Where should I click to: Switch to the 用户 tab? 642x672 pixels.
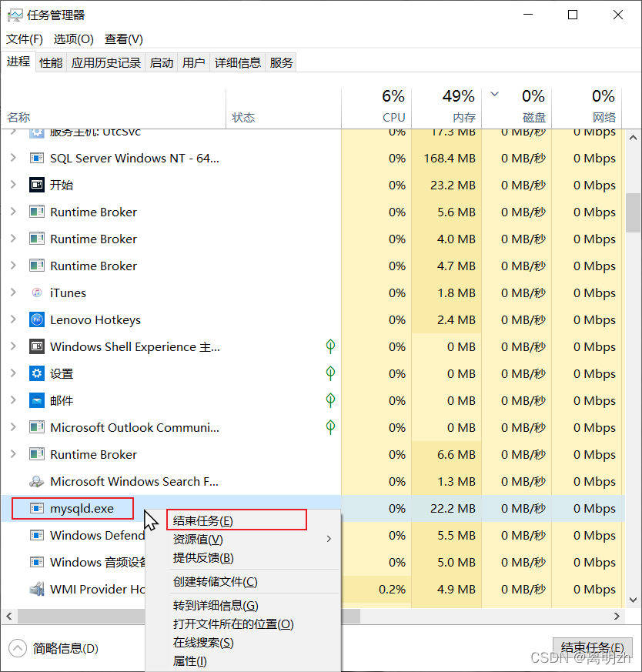click(x=193, y=63)
